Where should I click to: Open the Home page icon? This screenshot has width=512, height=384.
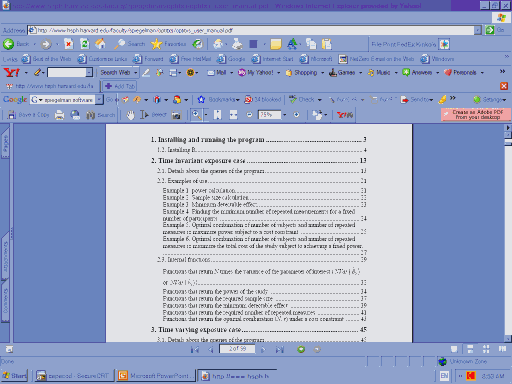click(100, 44)
